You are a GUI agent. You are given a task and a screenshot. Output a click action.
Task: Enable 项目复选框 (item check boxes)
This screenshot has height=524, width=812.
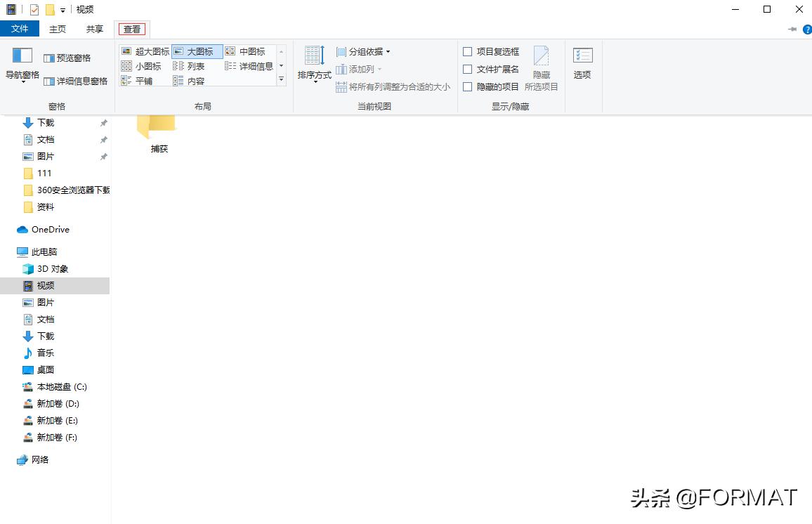click(x=492, y=51)
